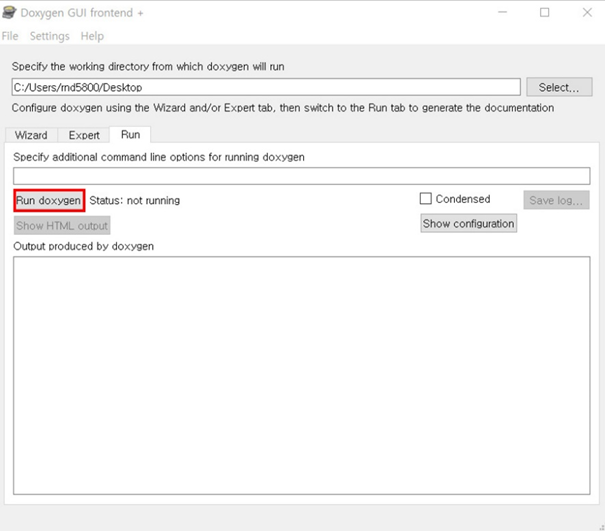Click the Run doxygen button
This screenshot has width=605, height=531.
click(49, 200)
